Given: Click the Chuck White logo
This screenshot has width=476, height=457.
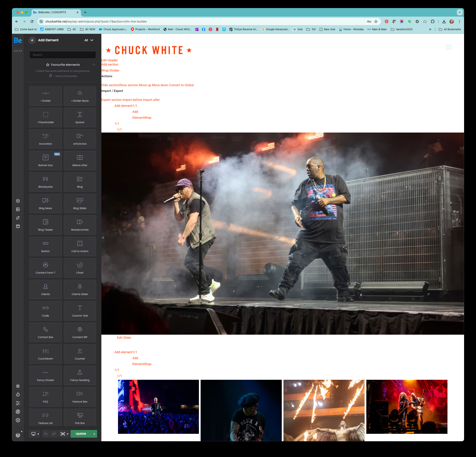Looking at the screenshot, I should [x=149, y=50].
